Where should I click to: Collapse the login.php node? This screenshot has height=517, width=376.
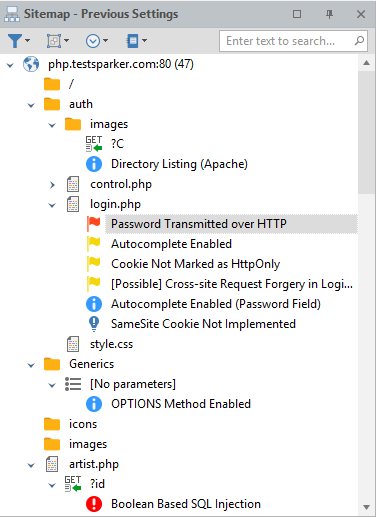(x=52, y=205)
